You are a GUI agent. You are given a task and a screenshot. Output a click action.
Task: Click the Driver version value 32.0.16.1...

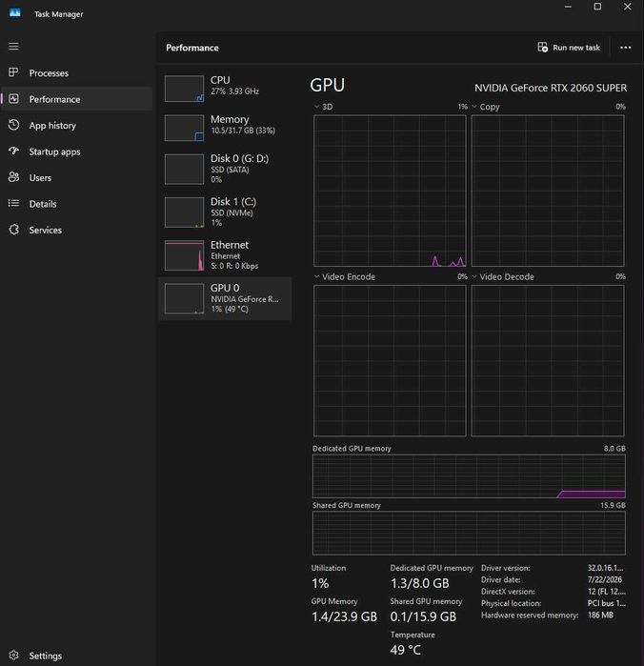point(605,568)
